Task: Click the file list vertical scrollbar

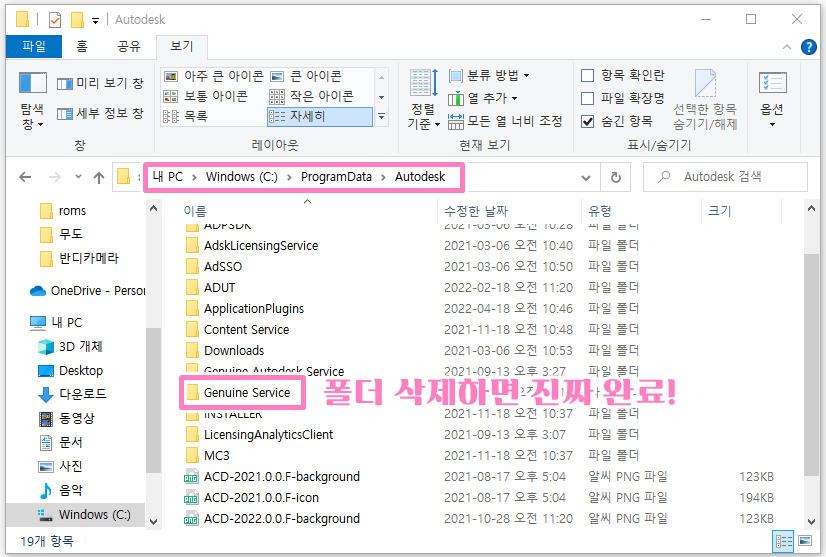Action: click(x=811, y=366)
